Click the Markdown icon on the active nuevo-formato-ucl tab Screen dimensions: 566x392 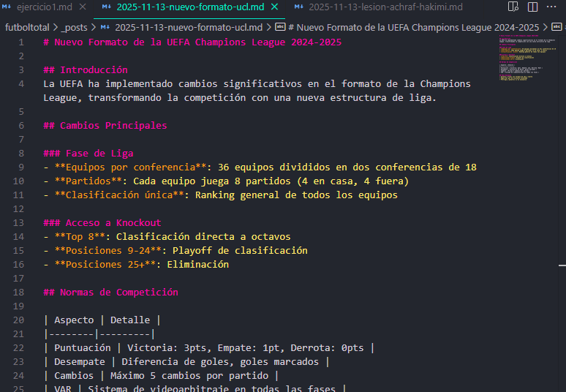click(x=107, y=7)
